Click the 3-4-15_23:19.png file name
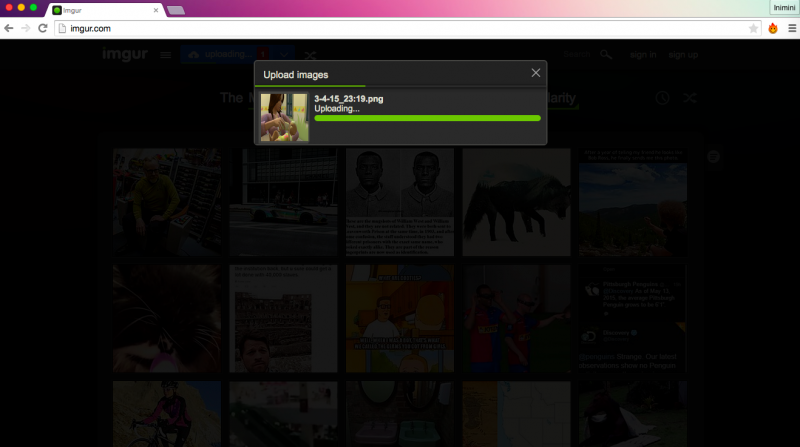 click(x=348, y=99)
